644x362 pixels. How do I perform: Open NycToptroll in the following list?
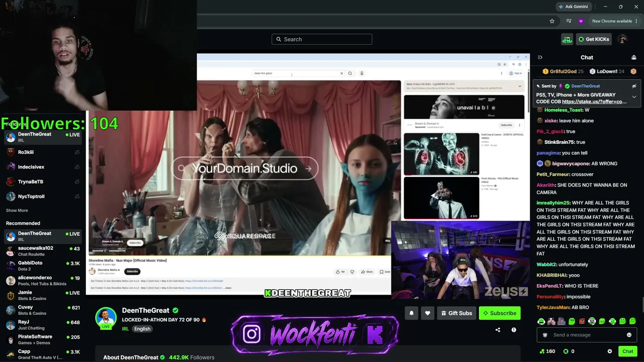(43, 197)
